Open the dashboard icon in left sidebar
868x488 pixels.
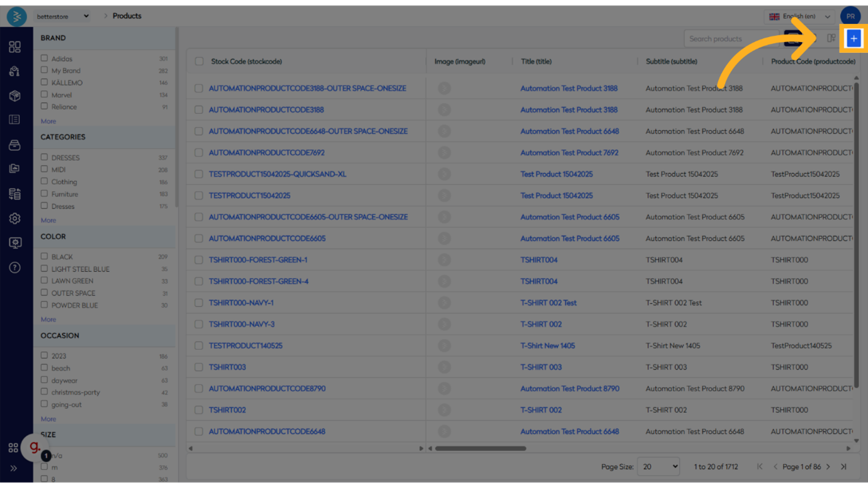[x=14, y=47]
